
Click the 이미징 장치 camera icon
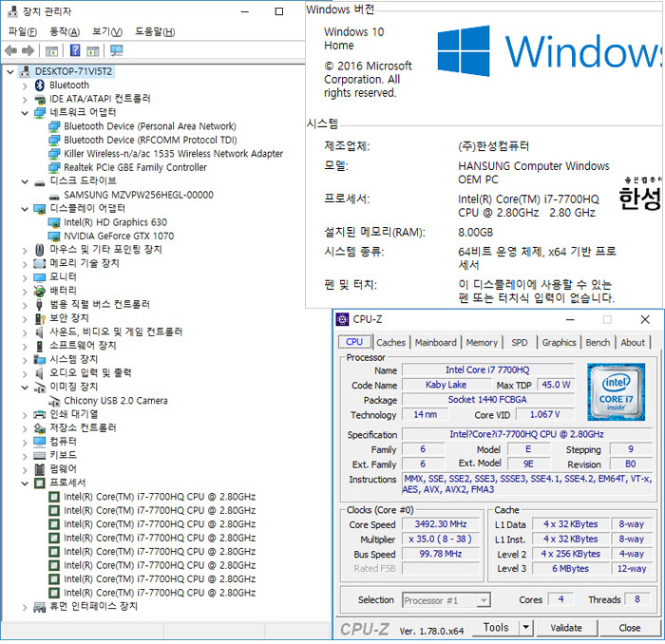(x=40, y=388)
